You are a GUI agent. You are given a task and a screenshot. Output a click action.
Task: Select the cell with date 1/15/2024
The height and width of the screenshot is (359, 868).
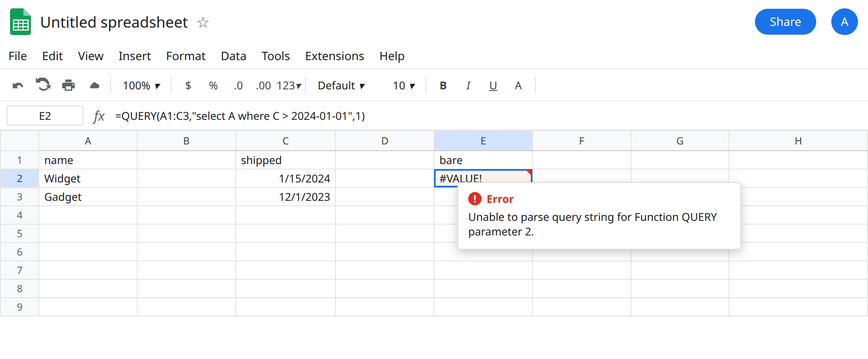pos(285,178)
